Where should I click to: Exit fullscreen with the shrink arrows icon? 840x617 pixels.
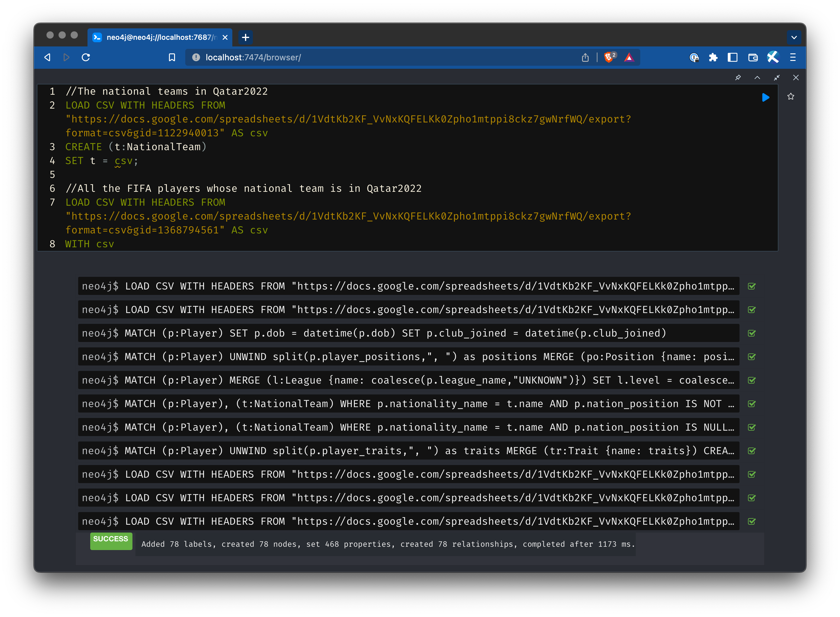pyautogui.click(x=776, y=78)
